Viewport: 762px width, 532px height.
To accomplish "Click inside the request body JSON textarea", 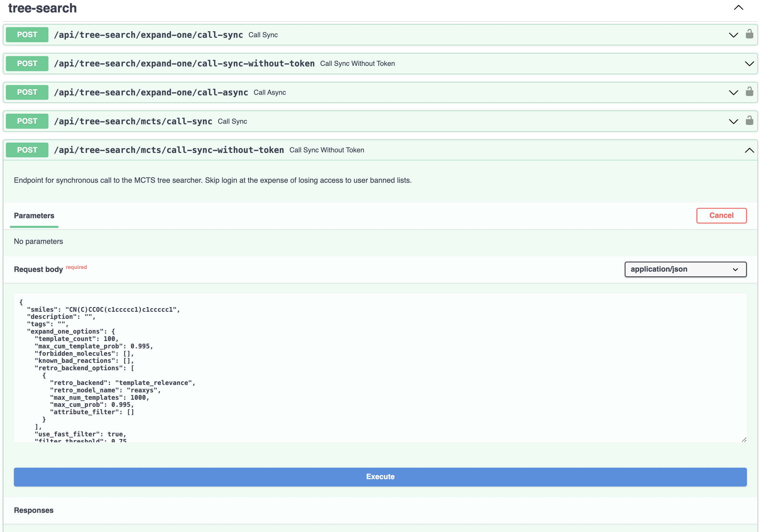I will click(380, 368).
